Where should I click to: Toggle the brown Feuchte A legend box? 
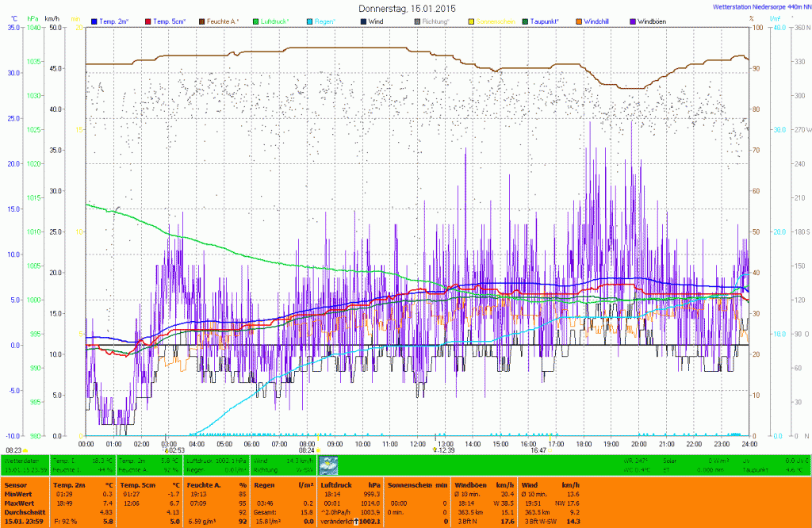coord(201,21)
